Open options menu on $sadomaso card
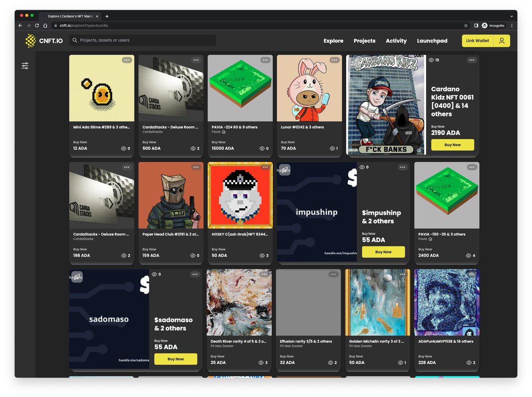This screenshot has height=397, width=532. click(195, 274)
